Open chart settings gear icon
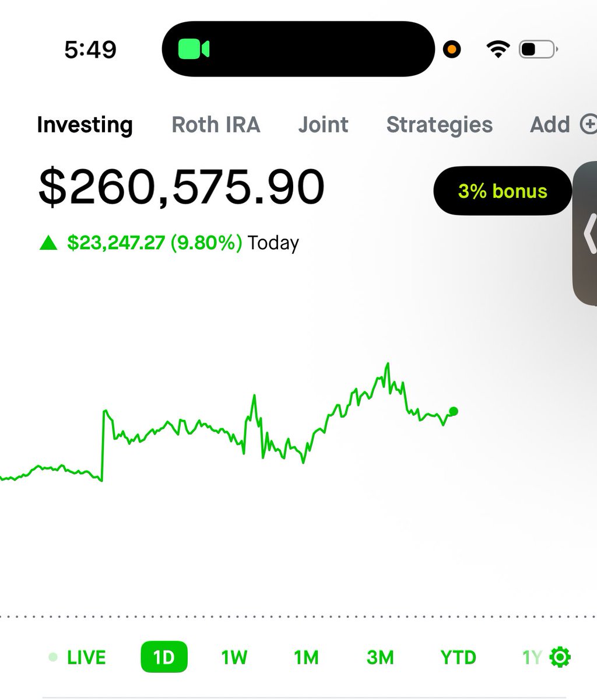The width and height of the screenshot is (597, 700). [560, 657]
